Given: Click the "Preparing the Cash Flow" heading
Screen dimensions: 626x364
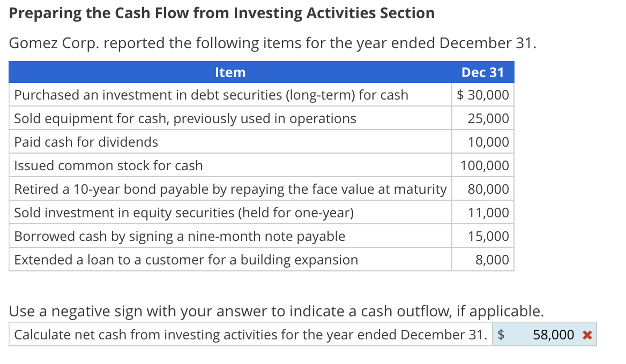Looking at the screenshot, I should pyautogui.click(x=222, y=13).
